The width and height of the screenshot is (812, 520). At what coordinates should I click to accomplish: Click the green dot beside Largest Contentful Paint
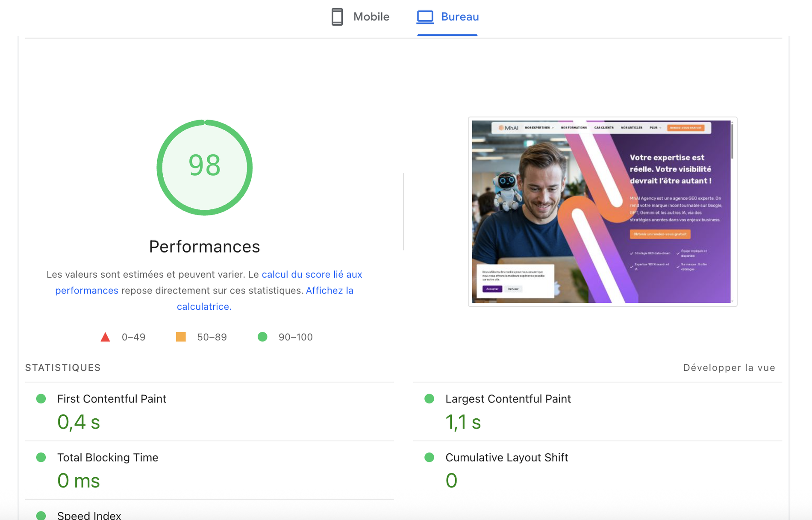point(430,399)
